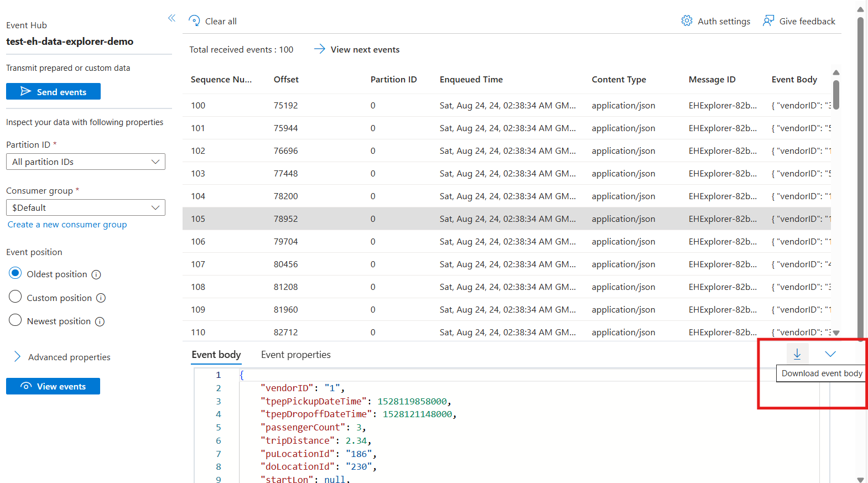Show info for Newest position
Image resolution: width=868 pixels, height=483 pixels.
pyautogui.click(x=100, y=321)
